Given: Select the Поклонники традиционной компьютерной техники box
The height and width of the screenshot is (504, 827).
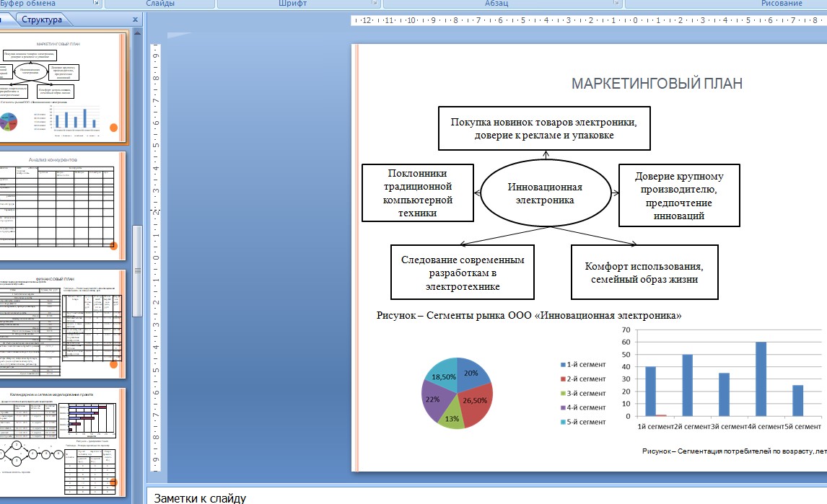Looking at the screenshot, I should click(417, 193).
